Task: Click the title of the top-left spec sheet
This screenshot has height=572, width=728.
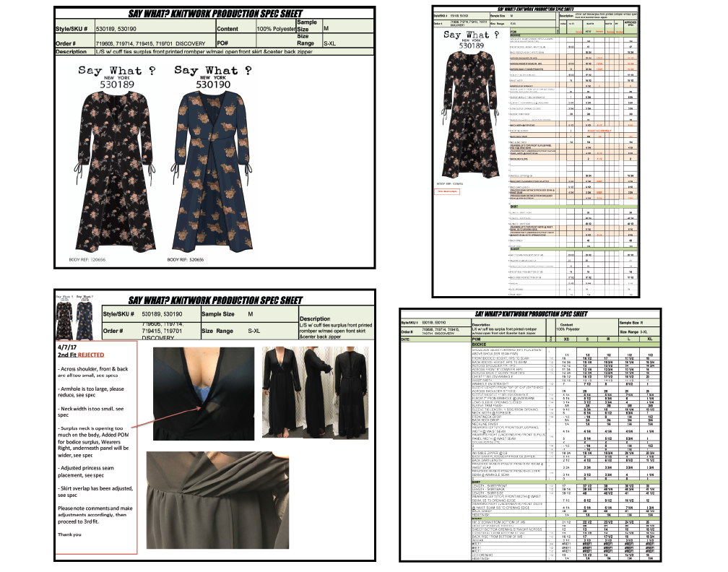Action: pos(215,14)
